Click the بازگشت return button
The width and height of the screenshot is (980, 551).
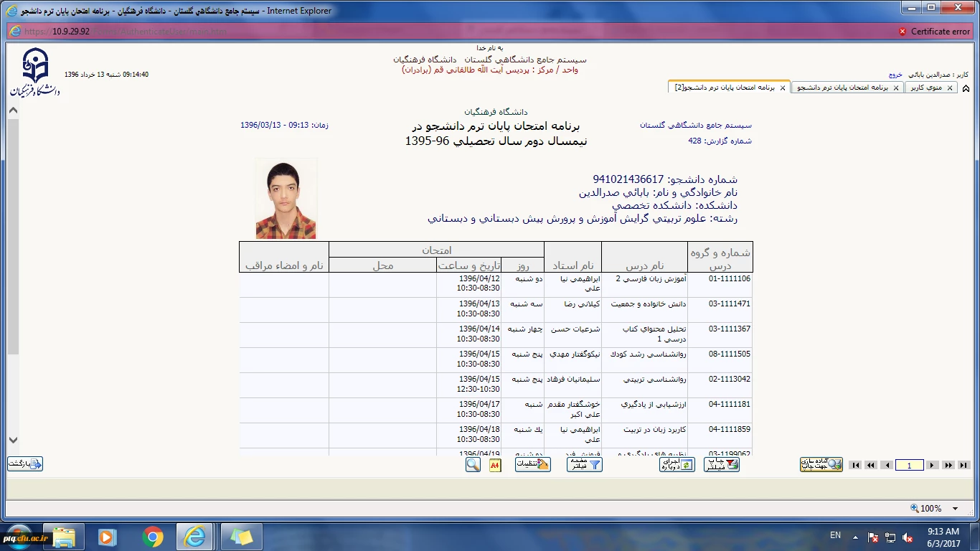tap(25, 464)
